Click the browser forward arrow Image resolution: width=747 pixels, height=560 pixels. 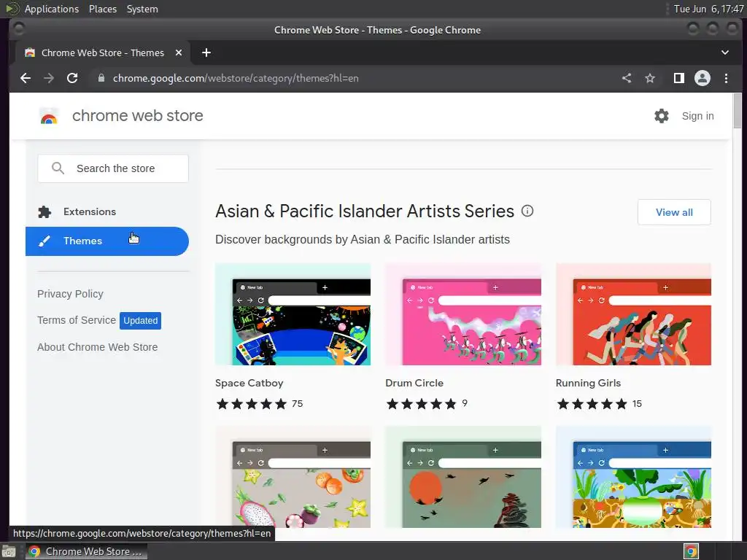click(49, 78)
